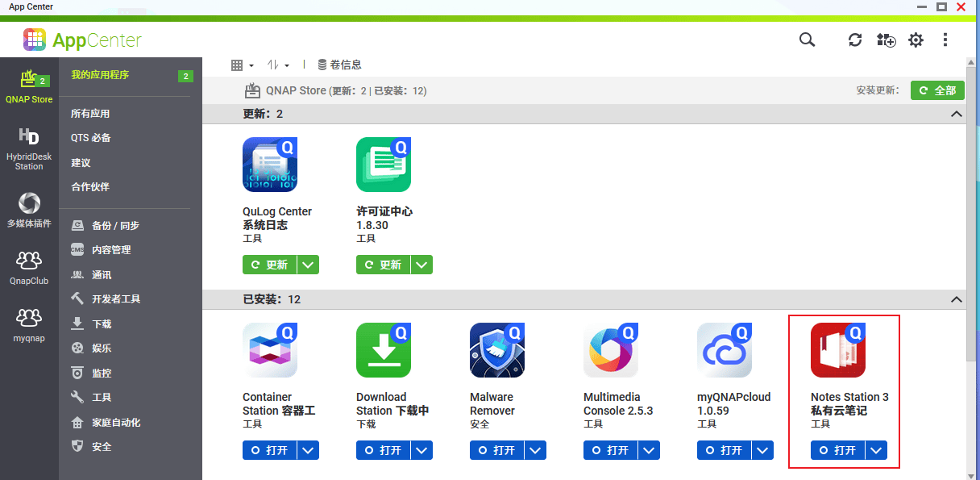Expand Notes Station 3 open dropdown arrow
The image size is (980, 480).
[x=877, y=450]
